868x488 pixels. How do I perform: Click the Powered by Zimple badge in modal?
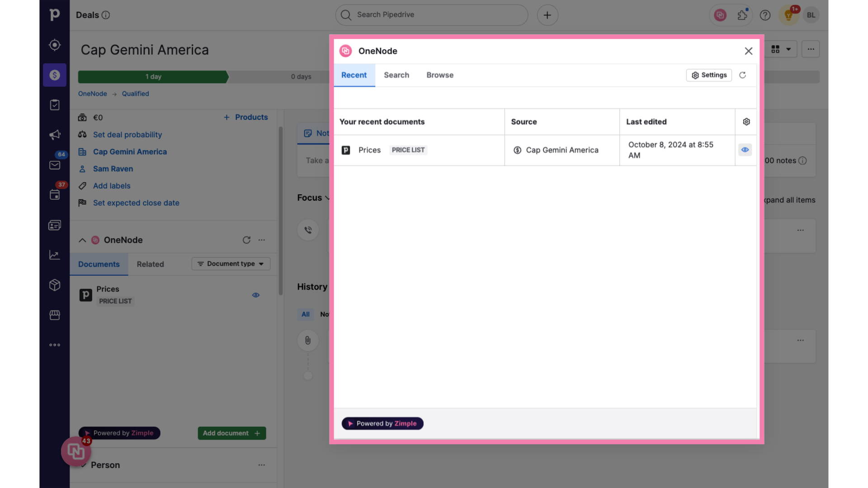click(x=382, y=423)
